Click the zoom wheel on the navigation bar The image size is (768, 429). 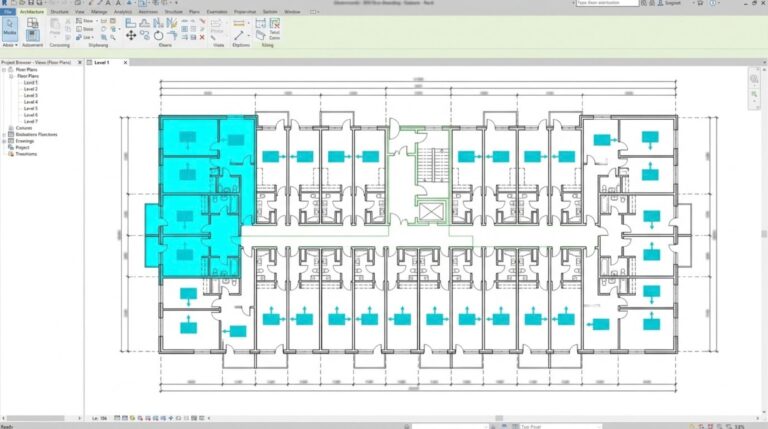click(754, 78)
